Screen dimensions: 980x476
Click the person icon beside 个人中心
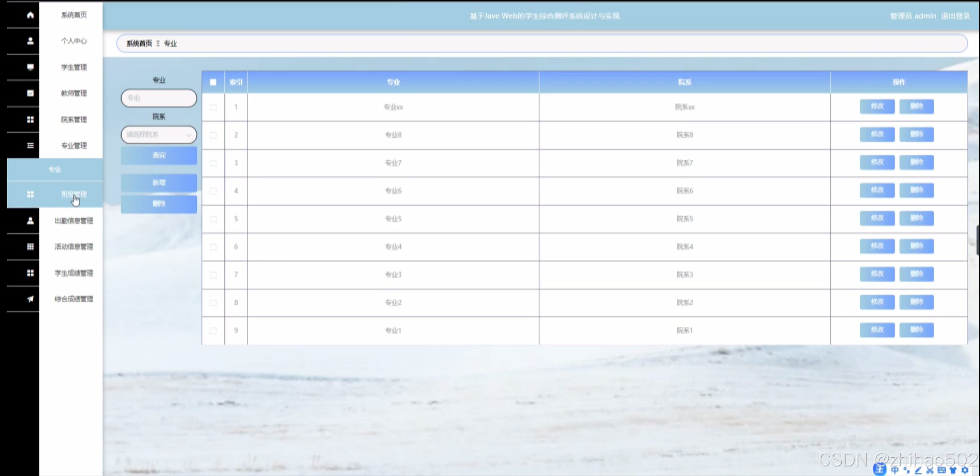tap(30, 41)
